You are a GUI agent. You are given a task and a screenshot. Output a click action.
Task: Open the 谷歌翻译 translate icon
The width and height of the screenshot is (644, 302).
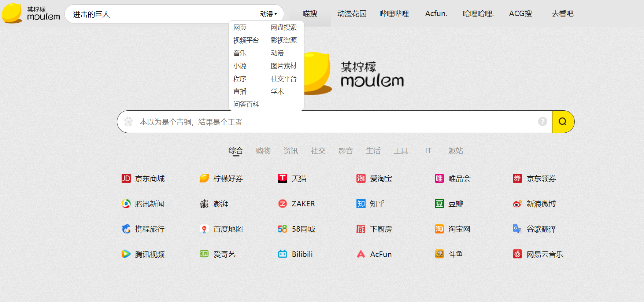click(x=517, y=229)
